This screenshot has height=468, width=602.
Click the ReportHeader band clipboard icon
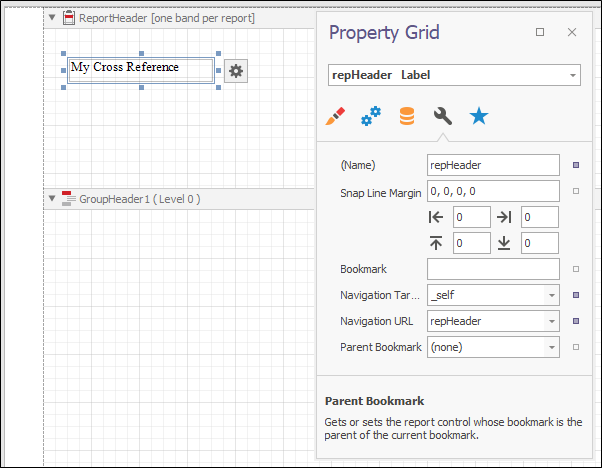tap(69, 18)
